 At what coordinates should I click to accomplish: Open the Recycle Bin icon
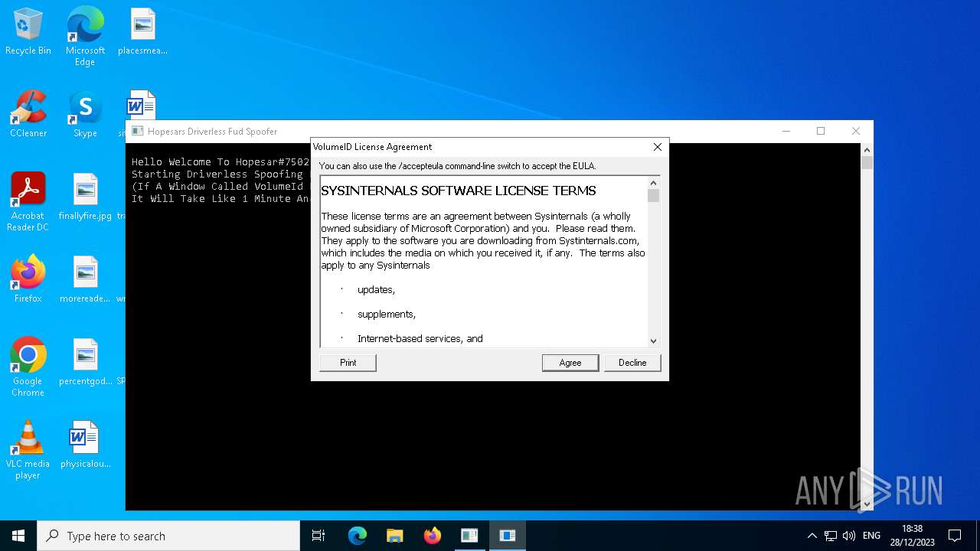pyautogui.click(x=28, y=33)
